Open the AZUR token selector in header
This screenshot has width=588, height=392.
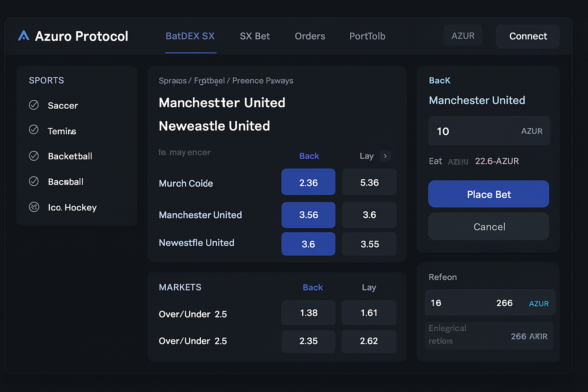pyautogui.click(x=463, y=36)
